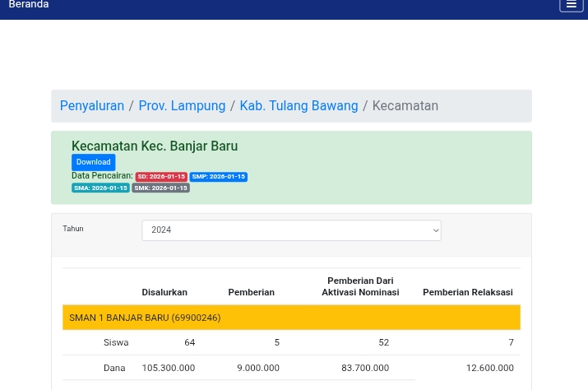Select the SMAN 1 BANJAR BARU row
The height and width of the screenshot is (390, 588).
pyautogui.click(x=291, y=318)
